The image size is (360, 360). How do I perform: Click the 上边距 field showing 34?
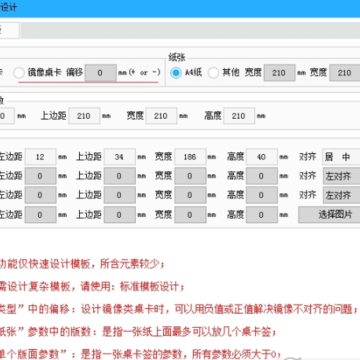coord(119,157)
